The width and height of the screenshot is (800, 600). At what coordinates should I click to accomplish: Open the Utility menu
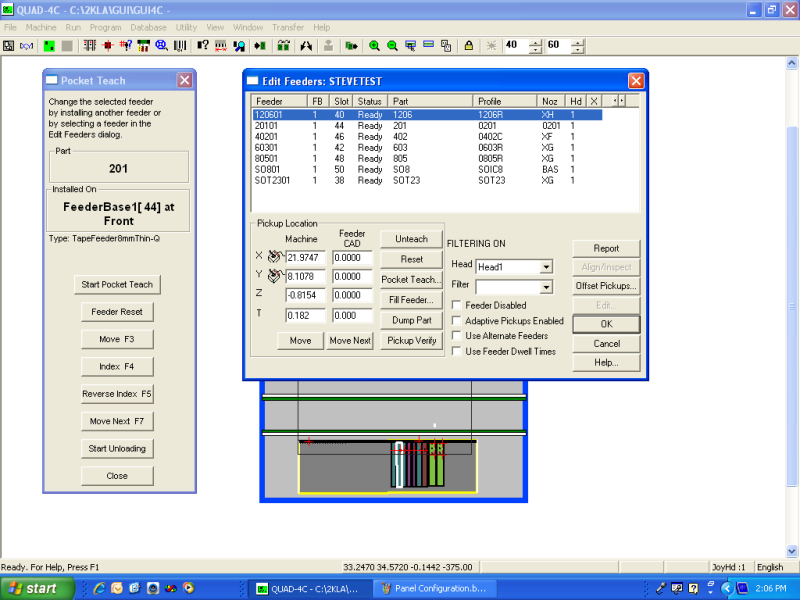coord(186,28)
